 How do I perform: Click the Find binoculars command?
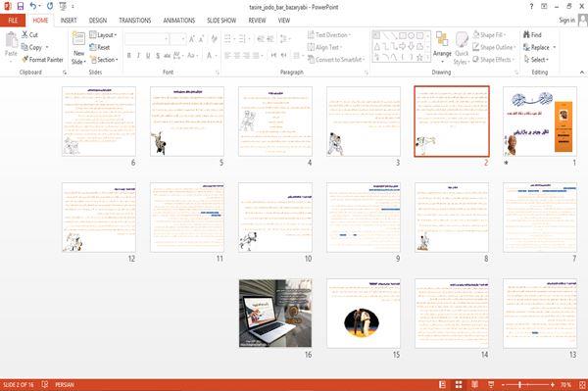point(532,35)
